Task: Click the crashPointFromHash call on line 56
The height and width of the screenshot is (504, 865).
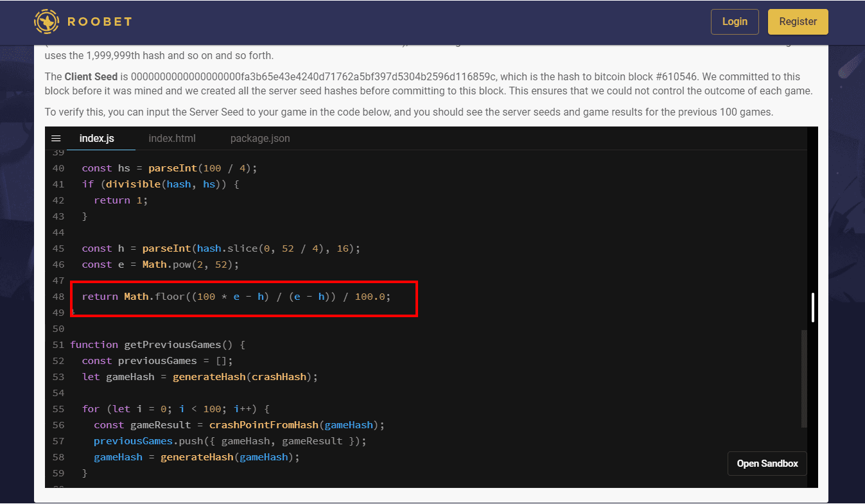Action: coord(263,425)
